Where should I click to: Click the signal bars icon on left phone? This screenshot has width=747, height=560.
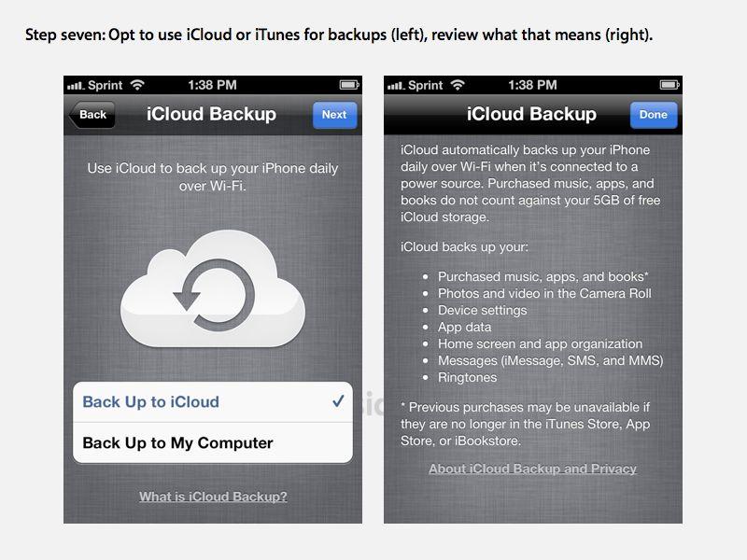[x=76, y=86]
